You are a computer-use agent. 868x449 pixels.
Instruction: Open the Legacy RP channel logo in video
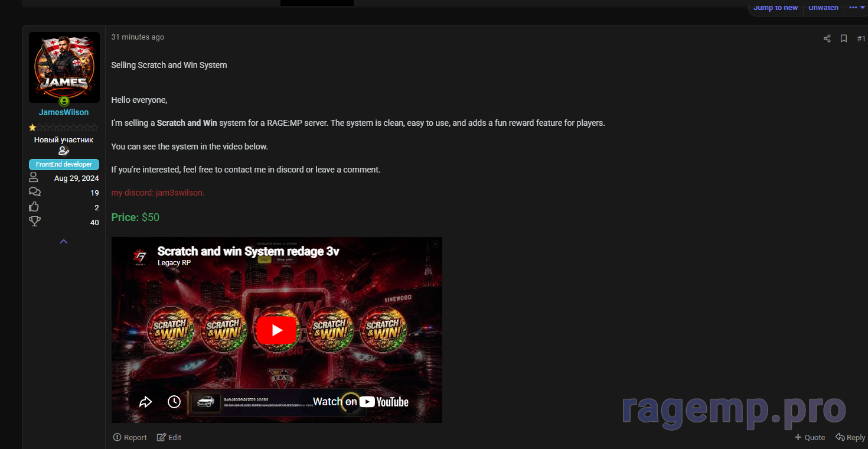140,256
